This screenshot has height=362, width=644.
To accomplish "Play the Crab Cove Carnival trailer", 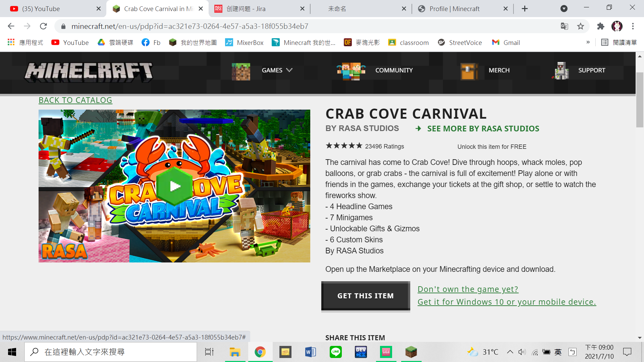I will pos(174,186).
